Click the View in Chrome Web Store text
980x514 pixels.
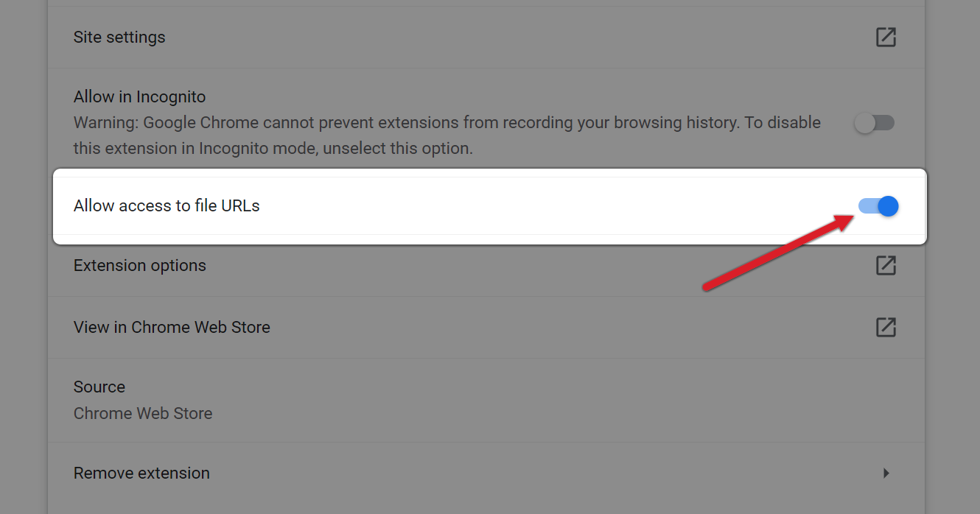pos(172,327)
